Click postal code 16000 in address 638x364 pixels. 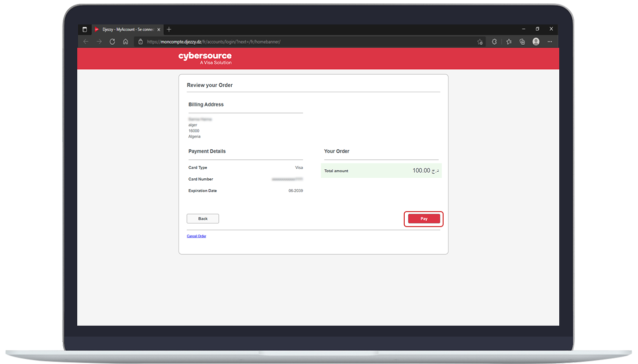[x=194, y=131]
